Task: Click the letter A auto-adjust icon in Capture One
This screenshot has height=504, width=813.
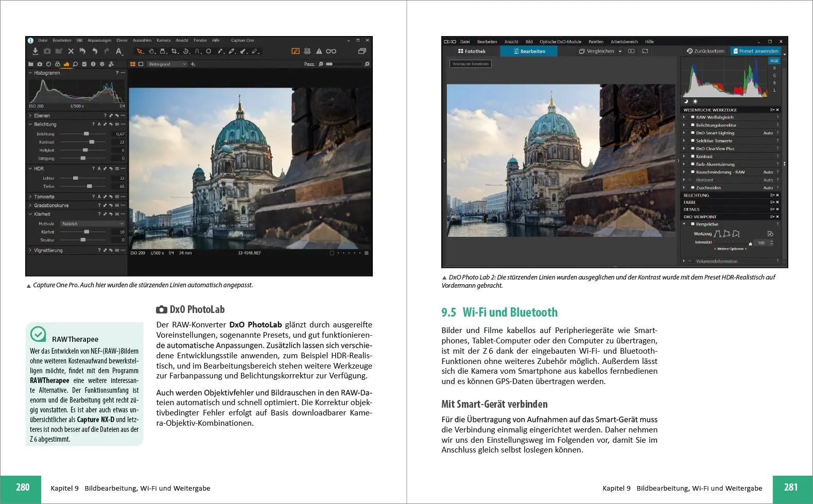Action: (x=119, y=51)
